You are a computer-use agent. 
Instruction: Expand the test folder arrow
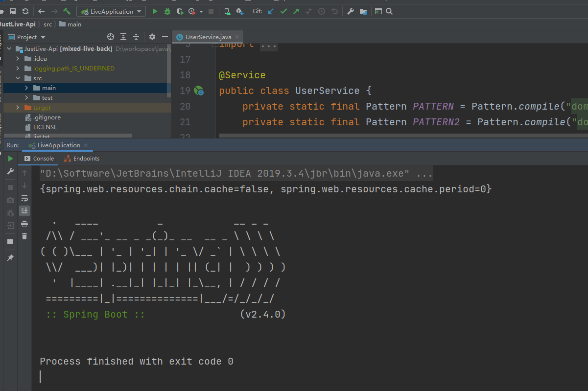[x=27, y=98]
